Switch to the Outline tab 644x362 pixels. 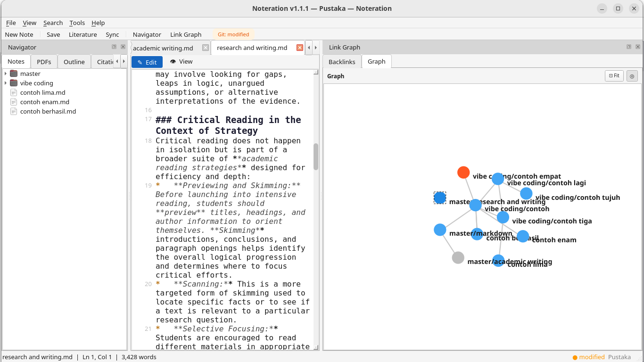pyautogui.click(x=74, y=62)
